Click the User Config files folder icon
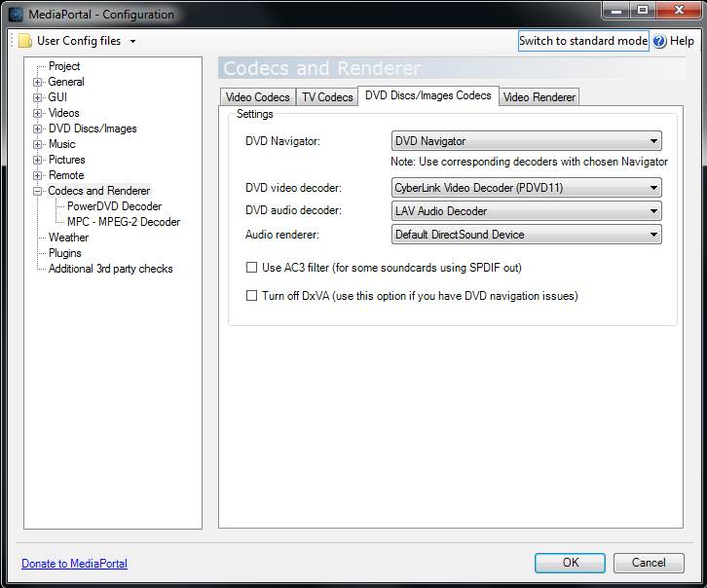The image size is (707, 588). click(25, 41)
